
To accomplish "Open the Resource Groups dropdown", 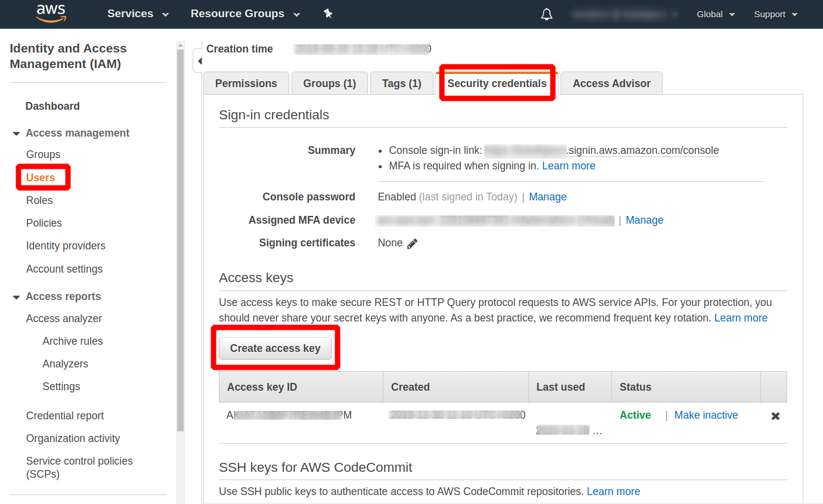I will point(245,14).
